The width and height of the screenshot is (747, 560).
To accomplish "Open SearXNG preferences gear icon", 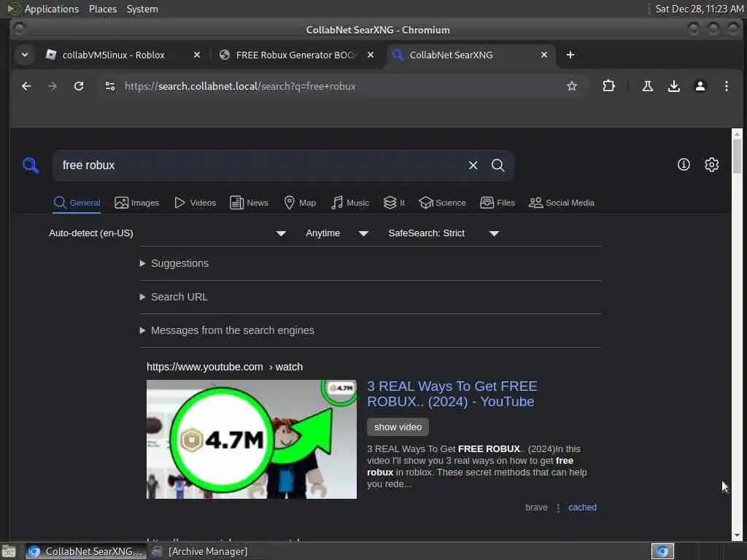I will pyautogui.click(x=711, y=165).
